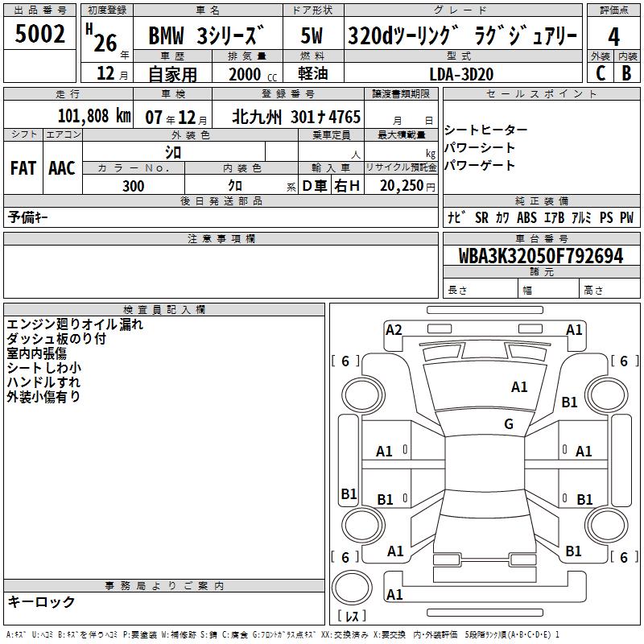Image resolution: width=644 pixels, height=644 pixels.
Task: Click the G windshield chip mark
Action: [x=509, y=424]
